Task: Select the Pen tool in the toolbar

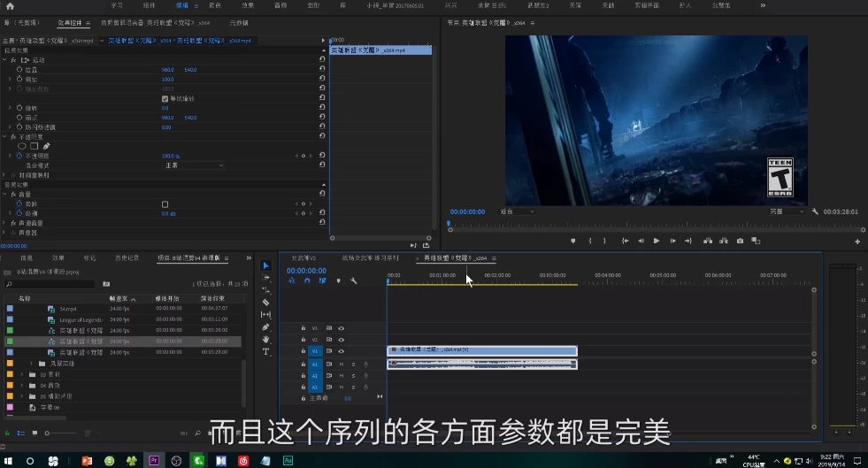Action: pyautogui.click(x=265, y=327)
